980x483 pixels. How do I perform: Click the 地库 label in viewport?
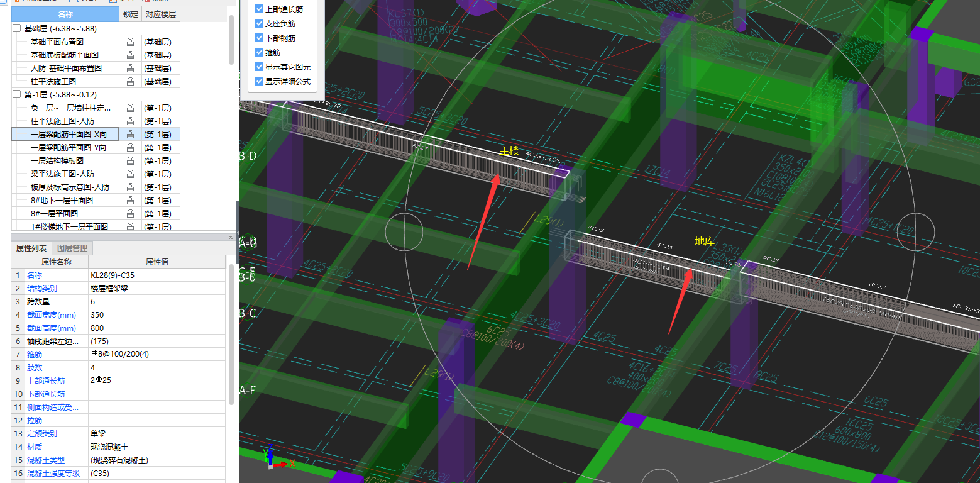[704, 241]
